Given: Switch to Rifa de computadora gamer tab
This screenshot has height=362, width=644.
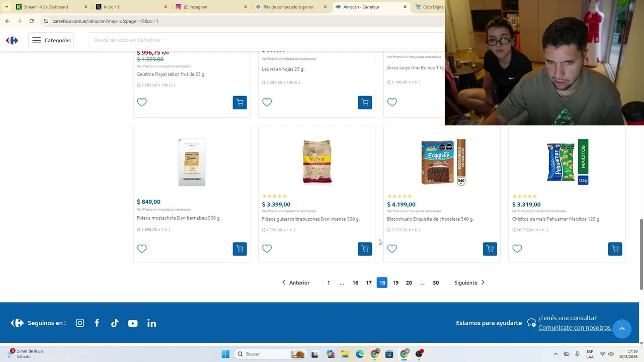Looking at the screenshot, I should tap(292, 7).
